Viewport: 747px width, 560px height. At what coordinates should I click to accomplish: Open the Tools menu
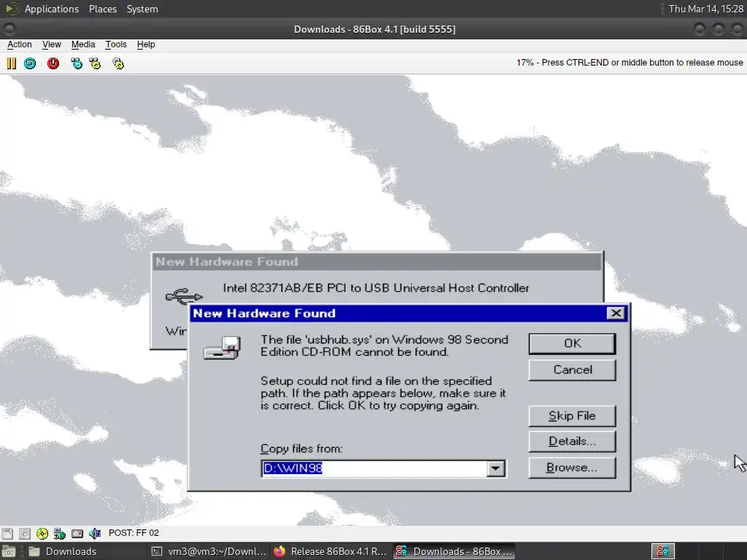116,44
